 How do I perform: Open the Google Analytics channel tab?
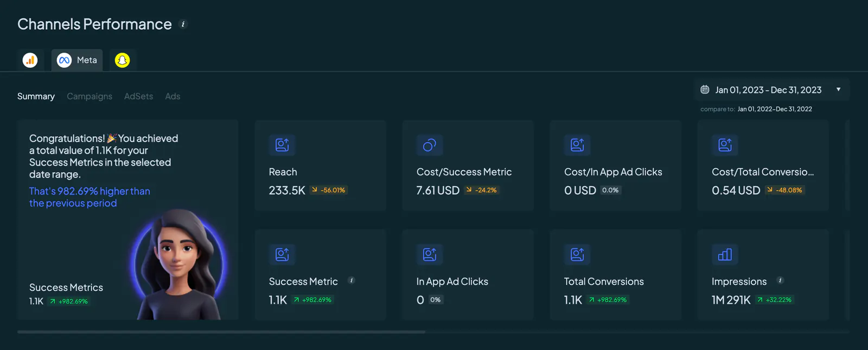pos(30,60)
